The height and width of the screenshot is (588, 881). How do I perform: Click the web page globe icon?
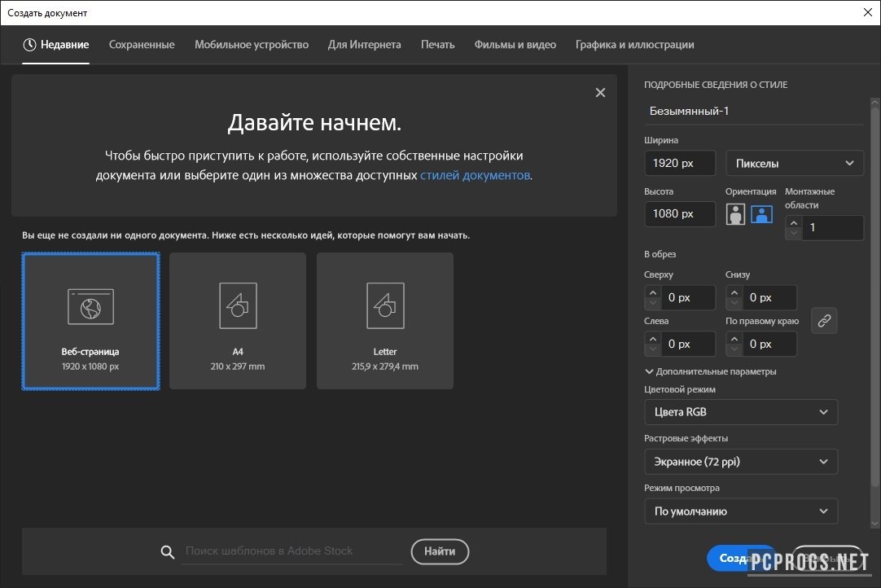point(90,307)
